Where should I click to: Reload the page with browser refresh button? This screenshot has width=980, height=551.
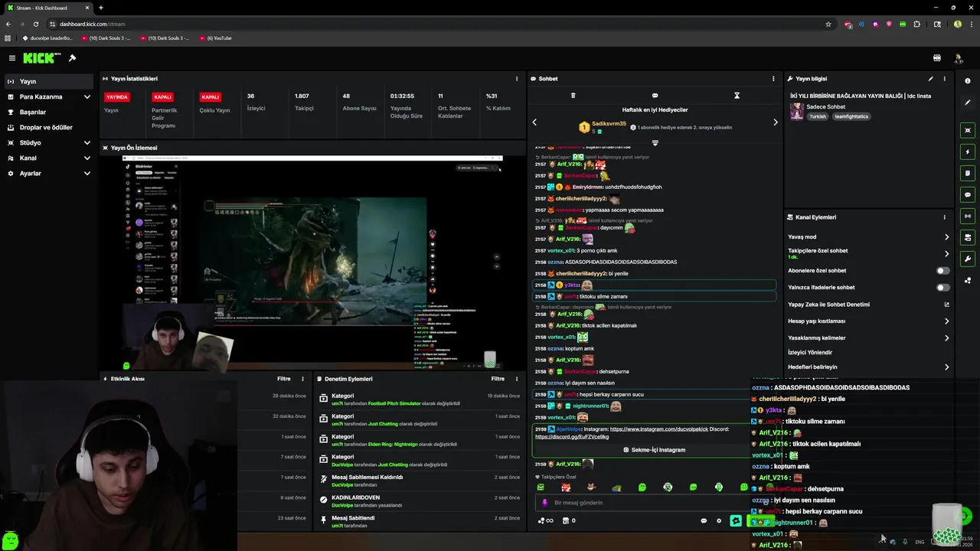click(x=35, y=24)
